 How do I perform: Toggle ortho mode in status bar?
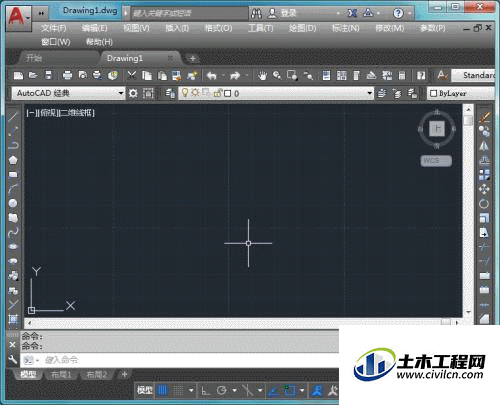coord(206,390)
